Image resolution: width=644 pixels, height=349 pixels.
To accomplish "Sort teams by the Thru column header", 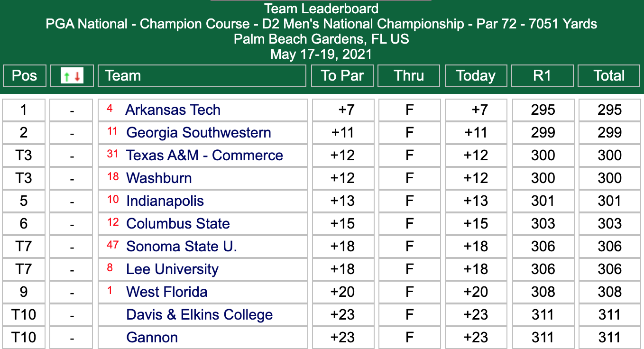I will click(408, 75).
